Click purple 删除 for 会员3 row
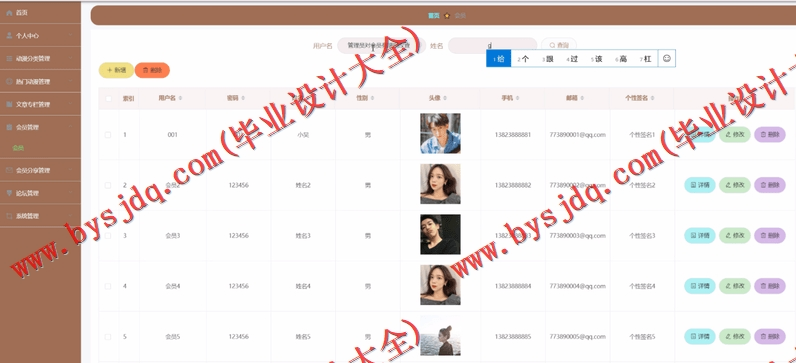 770,236
